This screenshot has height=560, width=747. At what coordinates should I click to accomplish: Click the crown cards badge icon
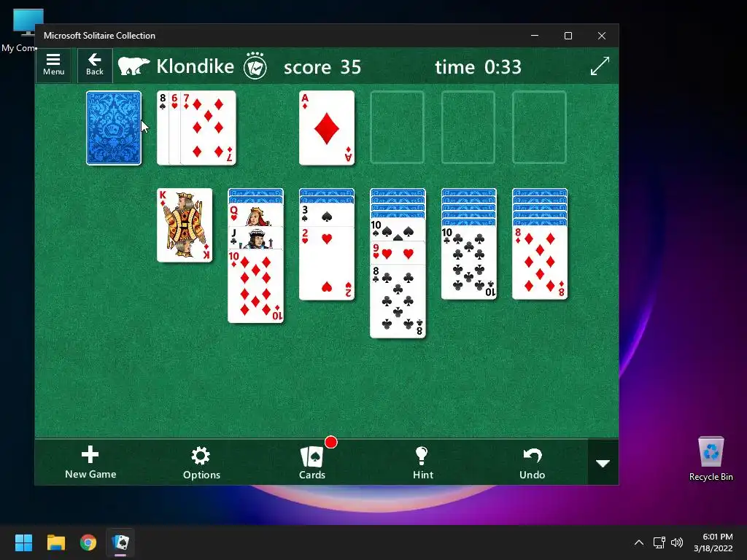[x=255, y=66]
